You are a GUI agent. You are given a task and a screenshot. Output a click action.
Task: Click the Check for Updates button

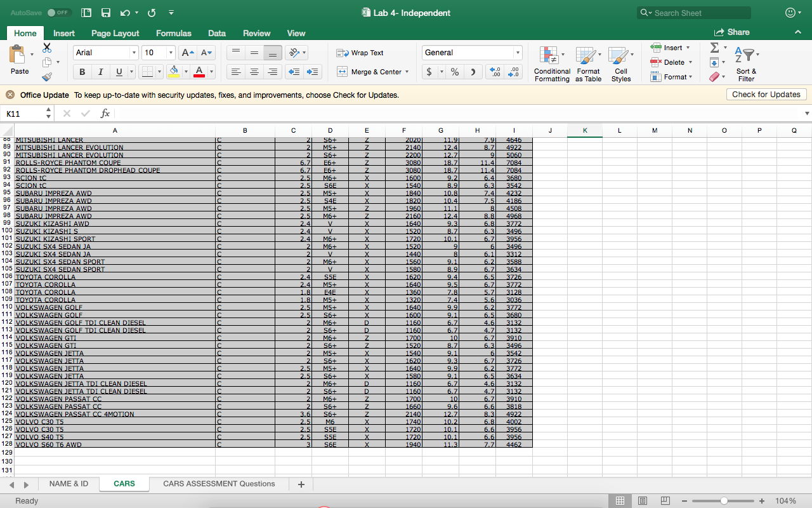766,95
